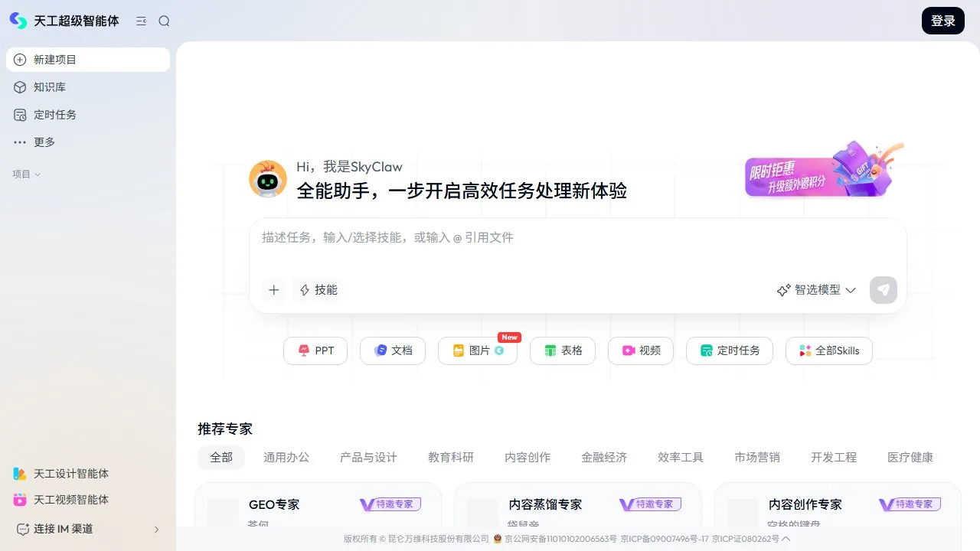Open 定时任务 in the left sidebar
The width and height of the screenshot is (980, 551).
88,115
